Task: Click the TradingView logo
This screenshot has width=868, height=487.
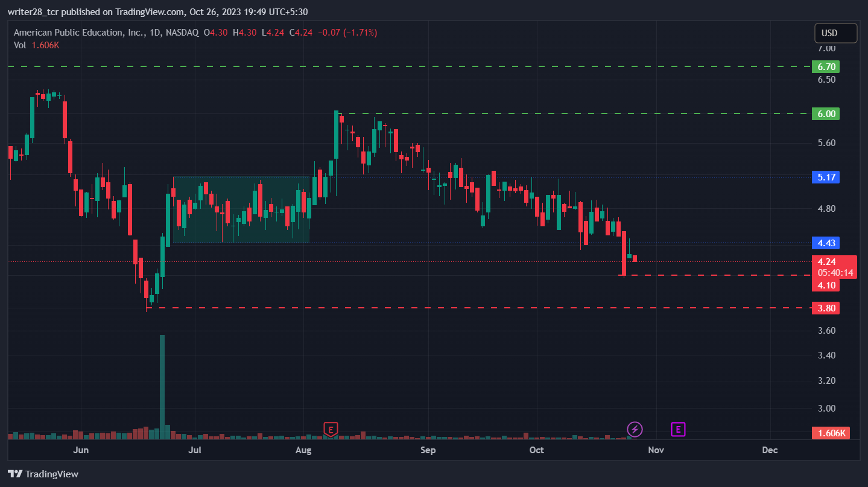Action: click(x=43, y=474)
